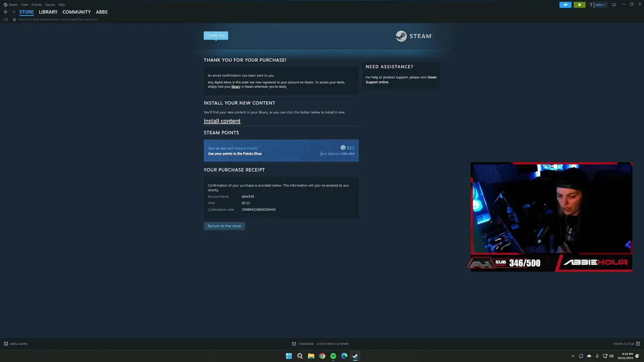644x362 pixels.
Task: Open the Steam menu
Action: [13, 5]
